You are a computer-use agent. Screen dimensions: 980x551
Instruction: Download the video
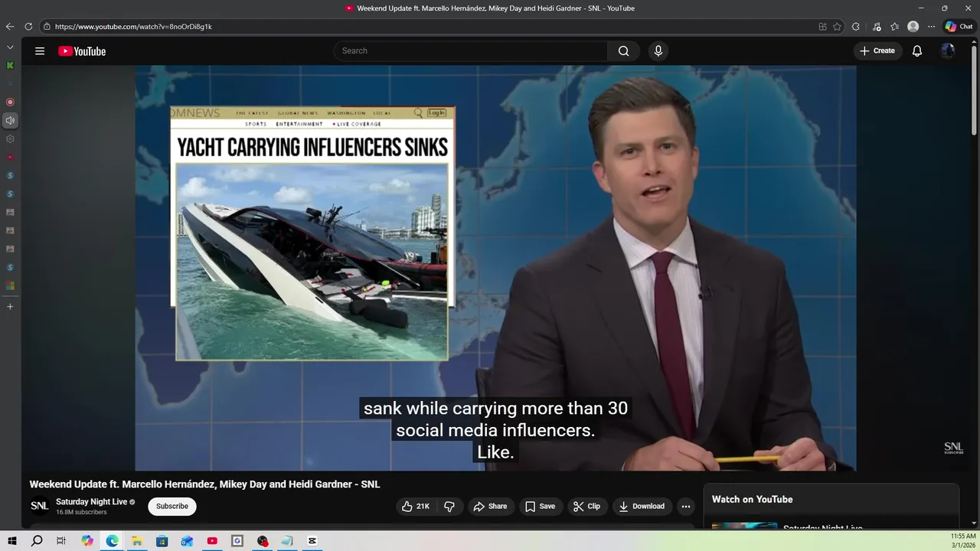[x=642, y=507]
